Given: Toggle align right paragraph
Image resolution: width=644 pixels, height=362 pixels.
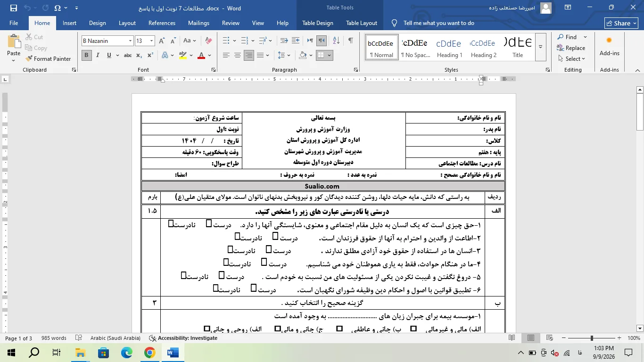Looking at the screenshot, I should point(249,55).
